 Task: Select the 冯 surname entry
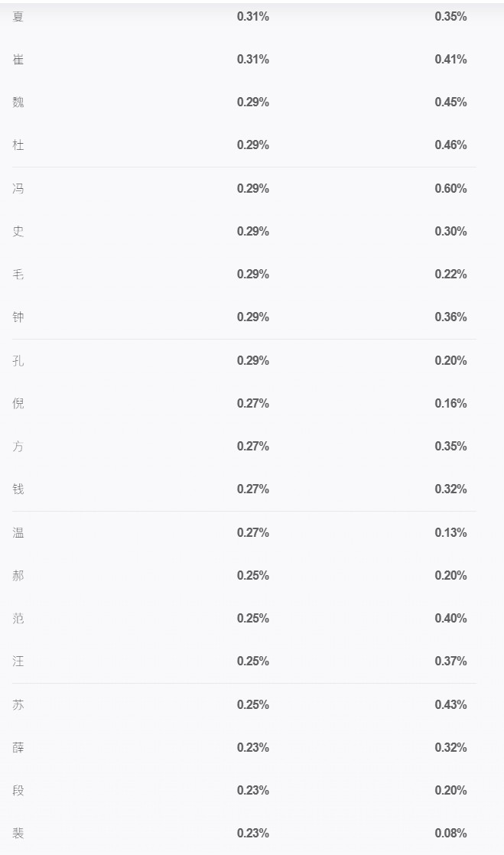(x=18, y=189)
